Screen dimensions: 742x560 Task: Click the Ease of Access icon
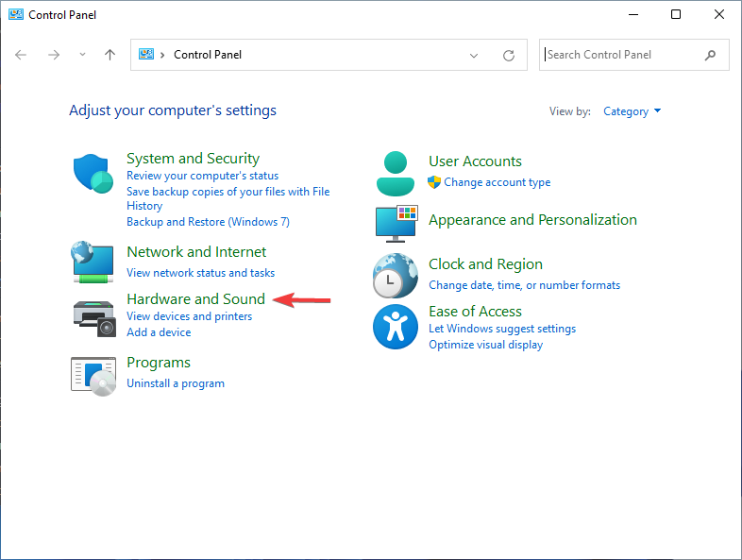396,327
